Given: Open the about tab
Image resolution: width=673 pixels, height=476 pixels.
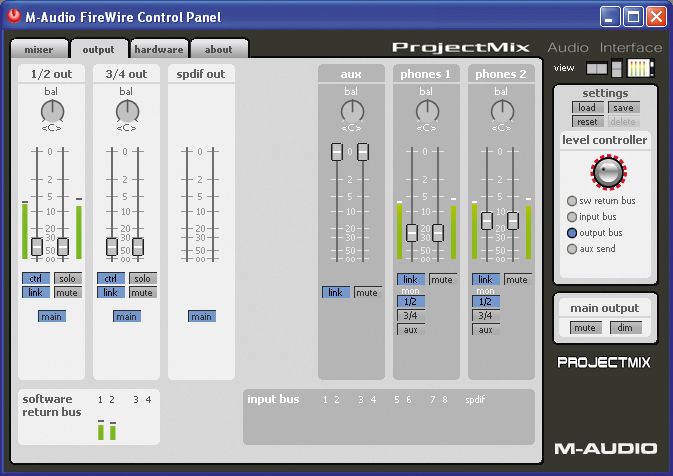Looking at the screenshot, I should coord(218,49).
